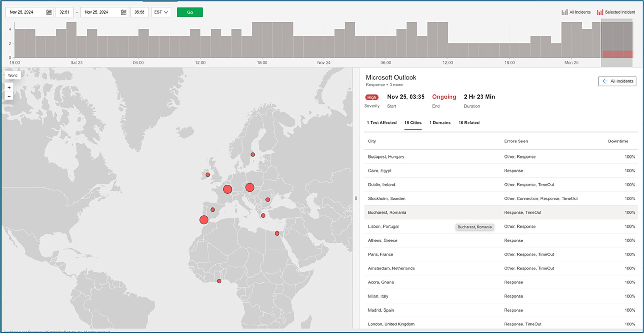The width and height of the screenshot is (644, 334).
Task: Click the green Go button
Action: coord(190,12)
